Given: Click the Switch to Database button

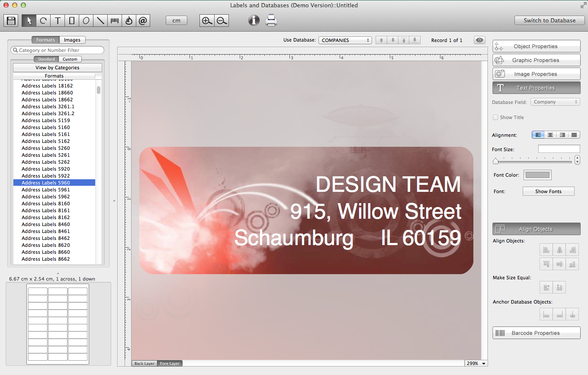Looking at the screenshot, I should click(549, 20).
